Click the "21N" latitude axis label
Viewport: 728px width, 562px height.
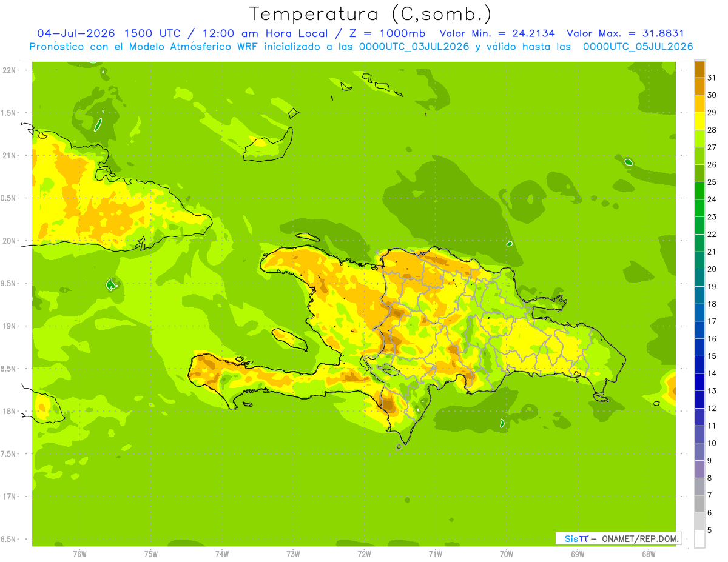coord(10,155)
